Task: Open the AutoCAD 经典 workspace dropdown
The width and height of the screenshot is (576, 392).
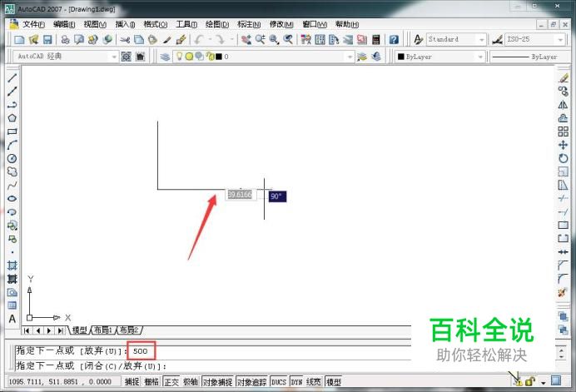Action: (114, 57)
